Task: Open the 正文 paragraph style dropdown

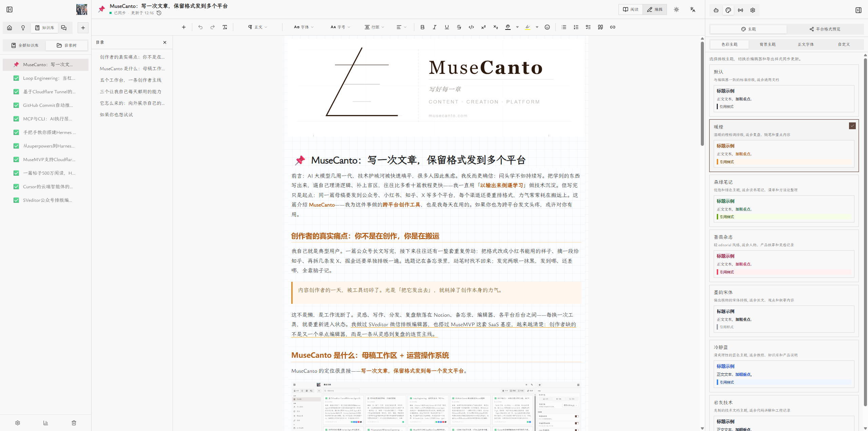Action: [x=258, y=27]
